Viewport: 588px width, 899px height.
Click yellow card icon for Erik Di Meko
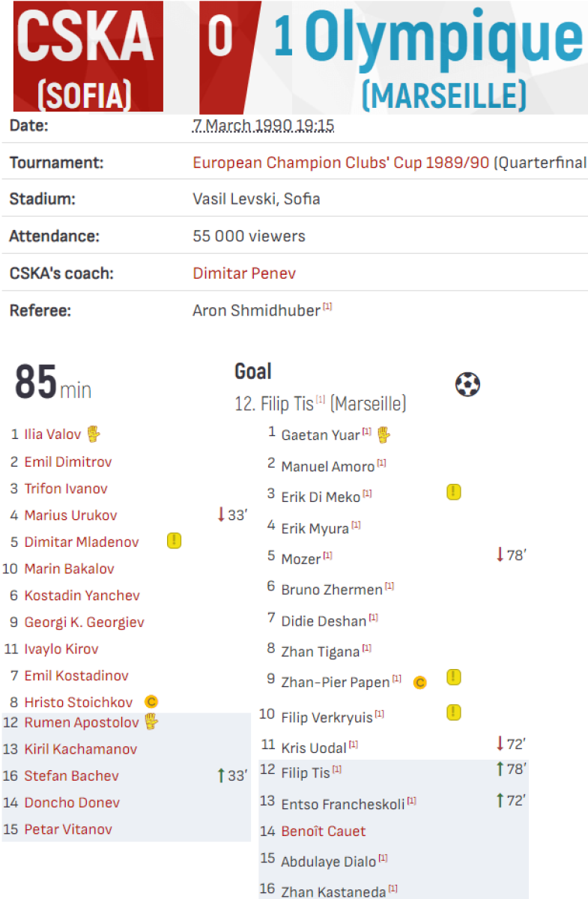[x=454, y=492]
